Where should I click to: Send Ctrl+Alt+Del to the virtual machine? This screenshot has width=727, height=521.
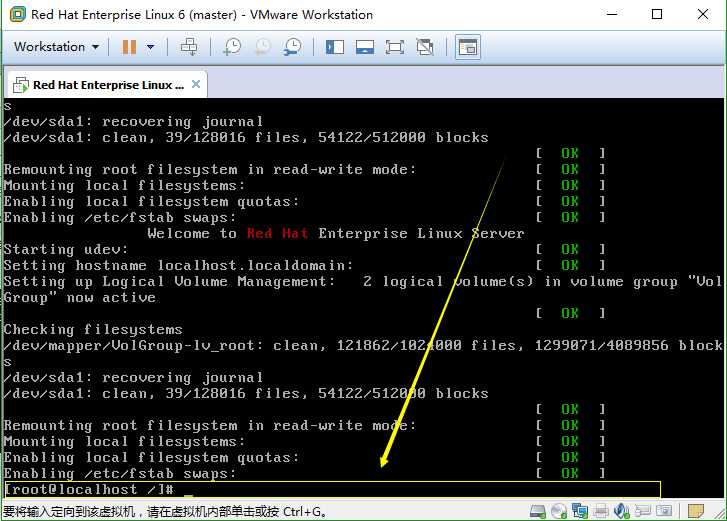tap(189, 47)
